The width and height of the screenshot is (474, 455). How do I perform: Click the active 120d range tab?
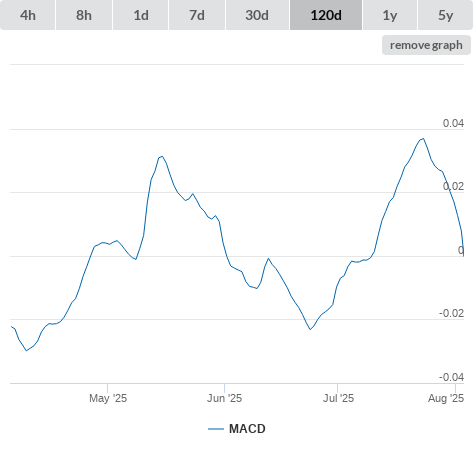coord(326,15)
